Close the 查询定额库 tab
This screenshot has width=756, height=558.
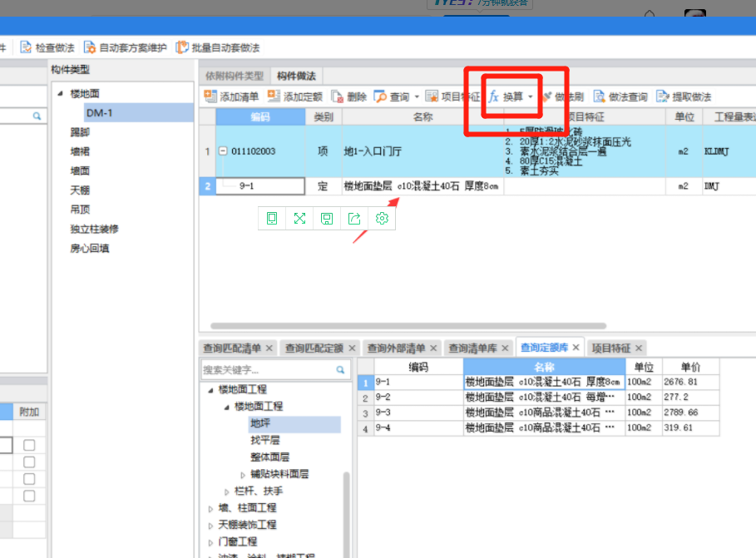point(576,348)
